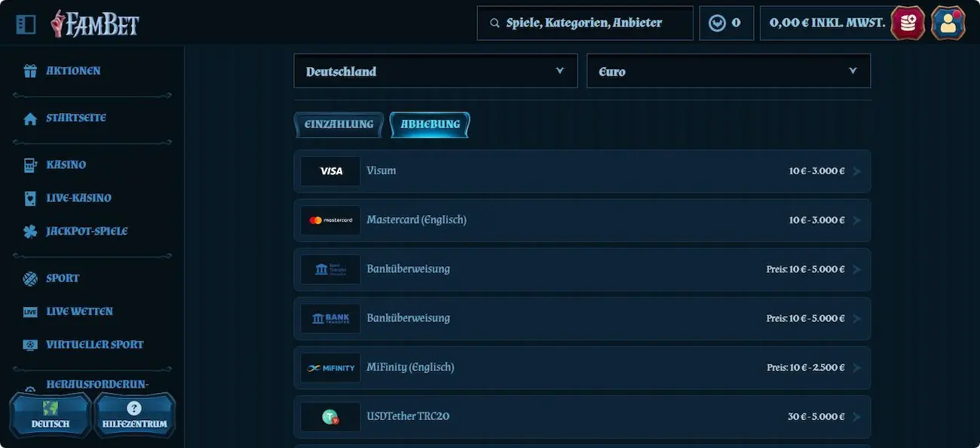Open the user profile avatar icon
This screenshot has width=980, height=448.
pos(948,23)
